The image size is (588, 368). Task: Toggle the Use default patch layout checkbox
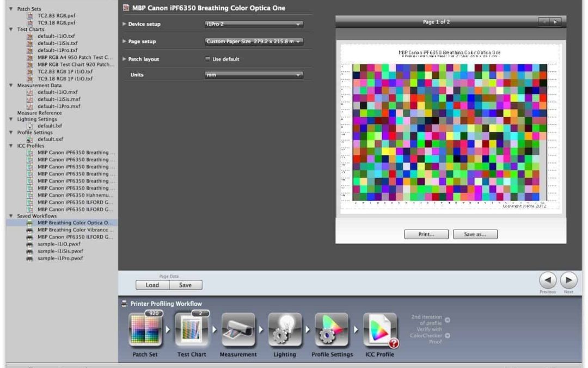click(207, 59)
